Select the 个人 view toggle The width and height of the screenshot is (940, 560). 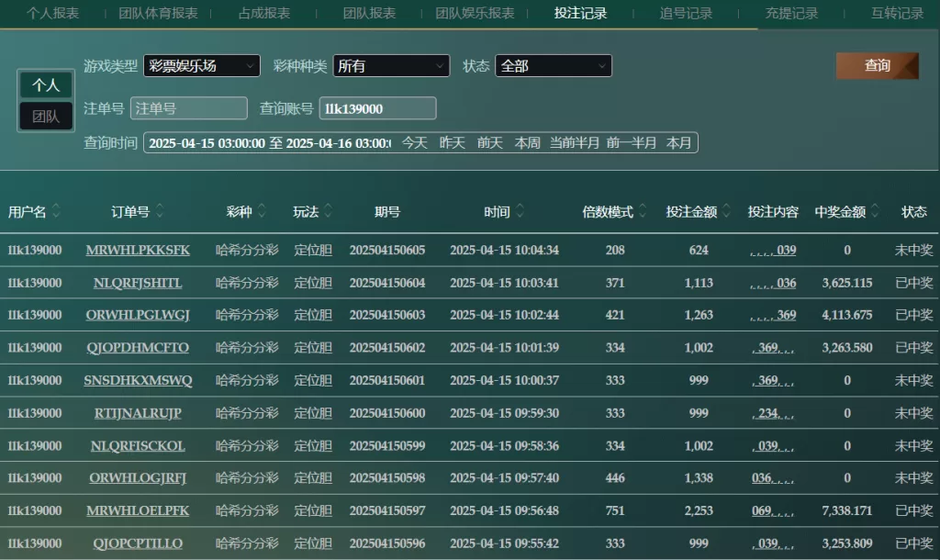coord(46,85)
